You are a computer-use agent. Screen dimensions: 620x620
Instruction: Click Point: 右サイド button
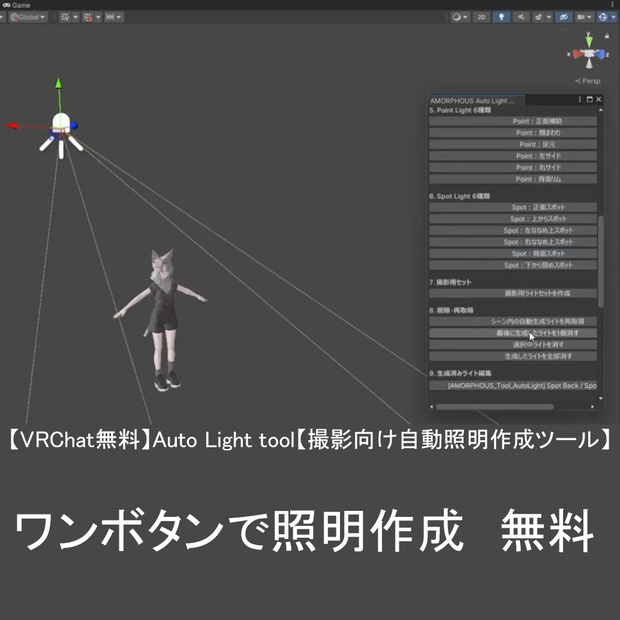[513, 167]
